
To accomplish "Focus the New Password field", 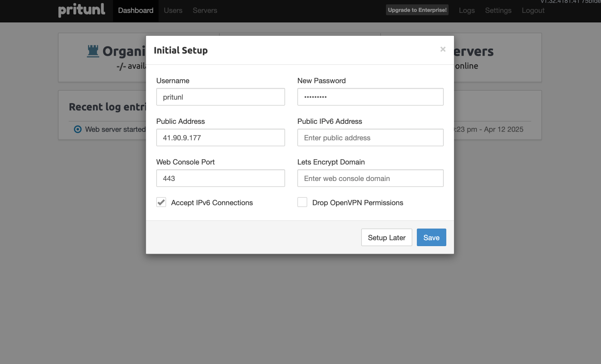I will coord(370,97).
